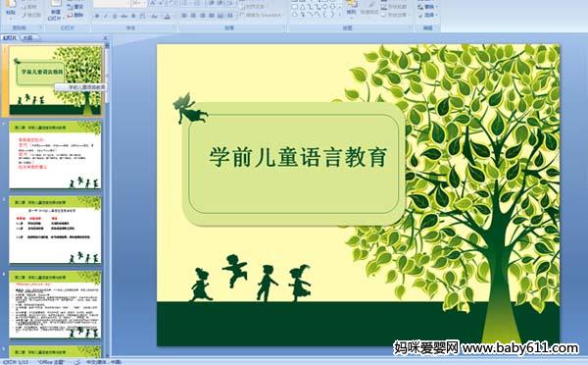Switch to the Slides pane tab

10,37
